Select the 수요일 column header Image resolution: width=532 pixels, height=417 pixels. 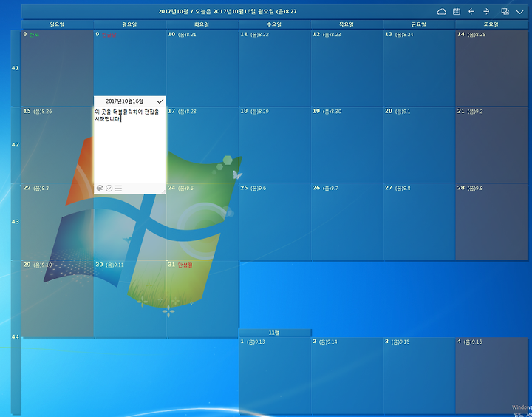(274, 24)
